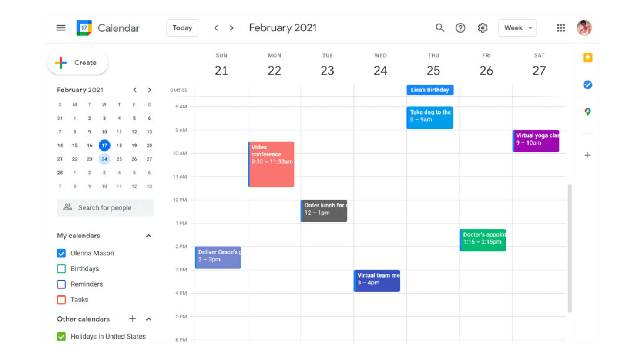The image size is (644, 359).
Task: Go to next week in header
Action: (231, 28)
